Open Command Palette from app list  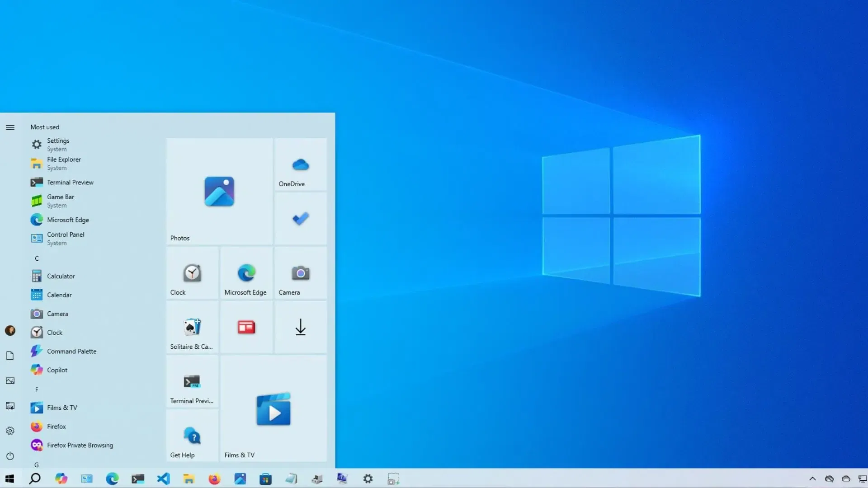[71, 351]
